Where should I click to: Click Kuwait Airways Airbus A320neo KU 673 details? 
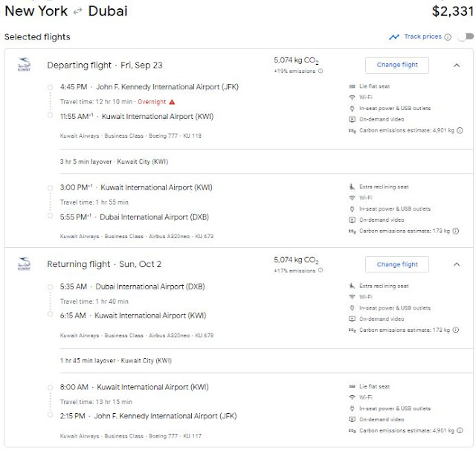click(137, 237)
